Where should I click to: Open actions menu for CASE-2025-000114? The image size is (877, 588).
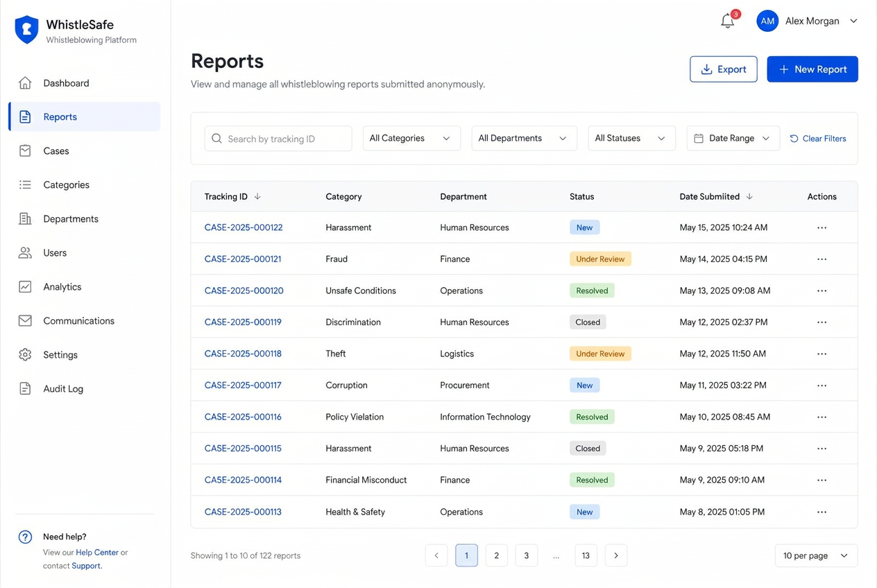coord(821,480)
